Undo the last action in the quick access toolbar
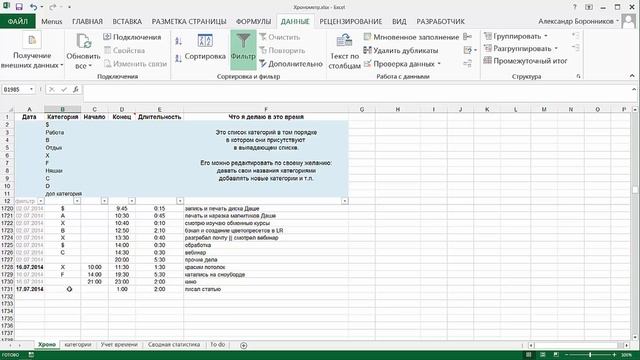This screenshot has height=360, width=640. point(33,7)
